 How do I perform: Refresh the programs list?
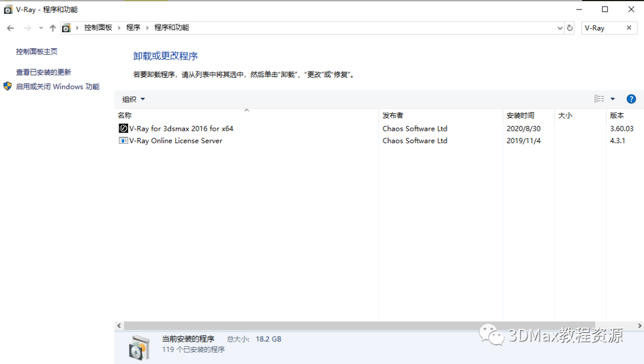pos(569,28)
